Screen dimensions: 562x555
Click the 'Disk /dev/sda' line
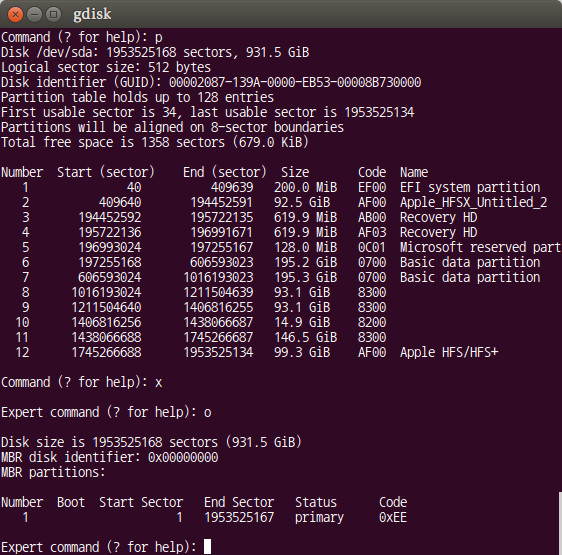[x=155, y=52]
